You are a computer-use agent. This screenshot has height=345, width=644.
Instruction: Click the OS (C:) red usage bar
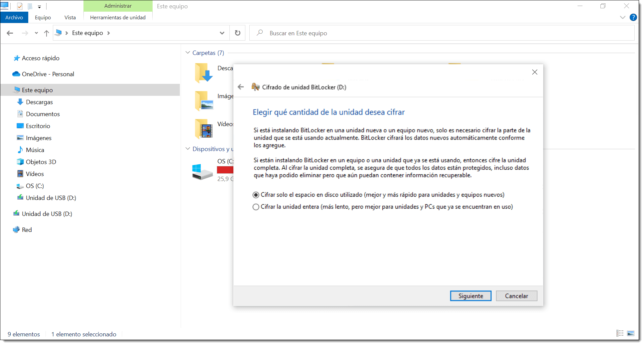[225, 170]
